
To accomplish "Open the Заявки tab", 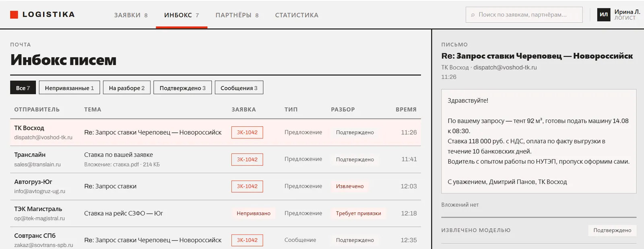I will pyautogui.click(x=131, y=15).
